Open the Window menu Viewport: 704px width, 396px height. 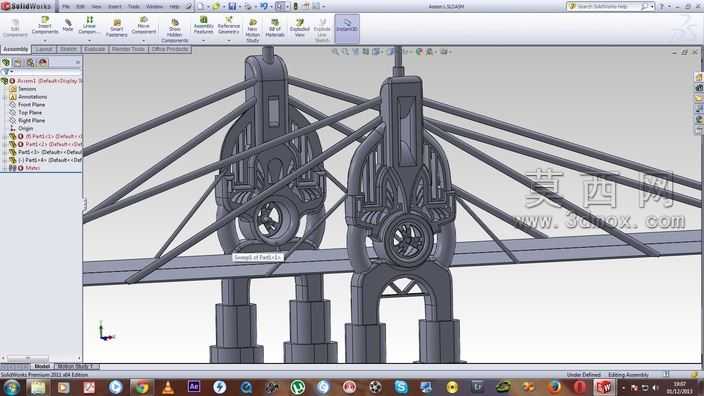click(154, 6)
